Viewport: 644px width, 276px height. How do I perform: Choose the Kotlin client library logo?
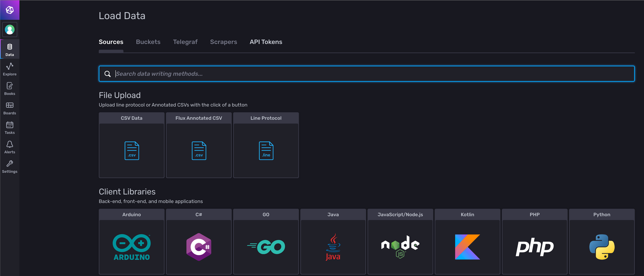point(468,247)
